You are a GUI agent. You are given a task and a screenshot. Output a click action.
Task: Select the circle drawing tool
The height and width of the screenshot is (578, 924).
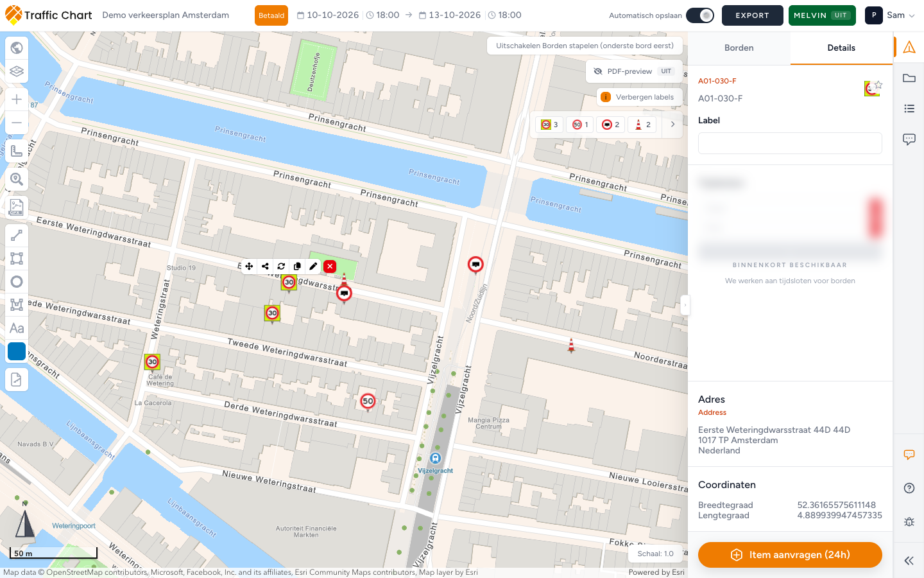point(17,282)
